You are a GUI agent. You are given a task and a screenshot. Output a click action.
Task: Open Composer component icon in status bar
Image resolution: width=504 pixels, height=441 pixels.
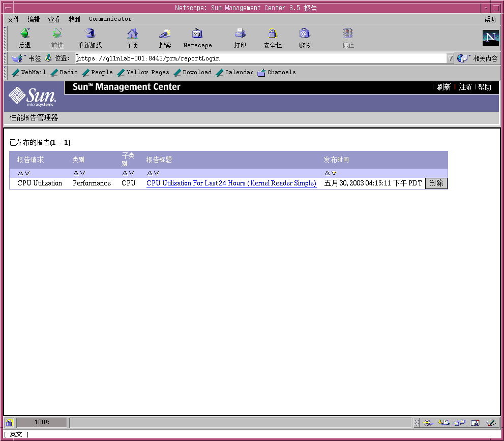[491, 423]
